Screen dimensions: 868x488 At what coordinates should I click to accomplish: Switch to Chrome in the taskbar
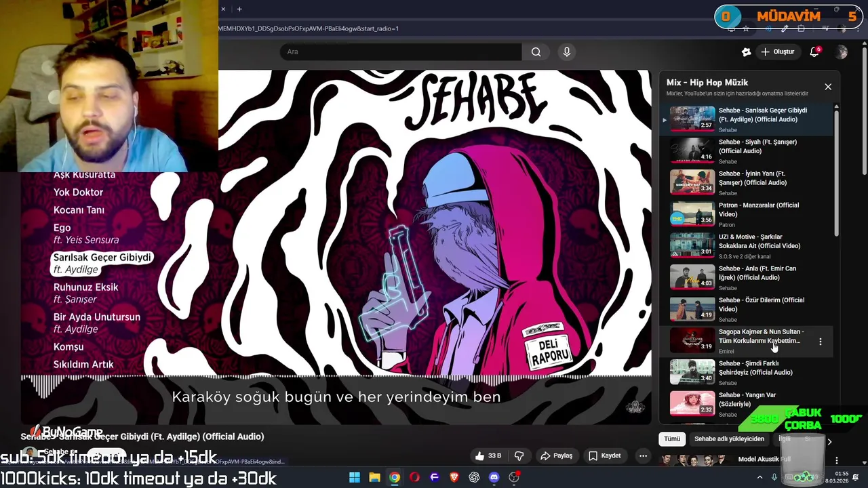394,477
